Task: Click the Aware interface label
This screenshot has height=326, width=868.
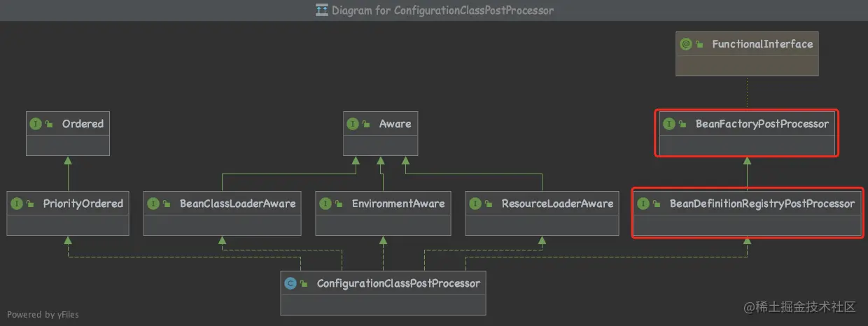Action: [395, 124]
